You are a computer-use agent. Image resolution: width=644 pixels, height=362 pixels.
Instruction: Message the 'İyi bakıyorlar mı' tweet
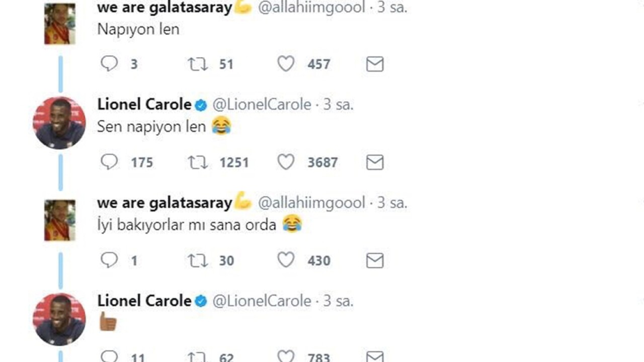coord(375,260)
